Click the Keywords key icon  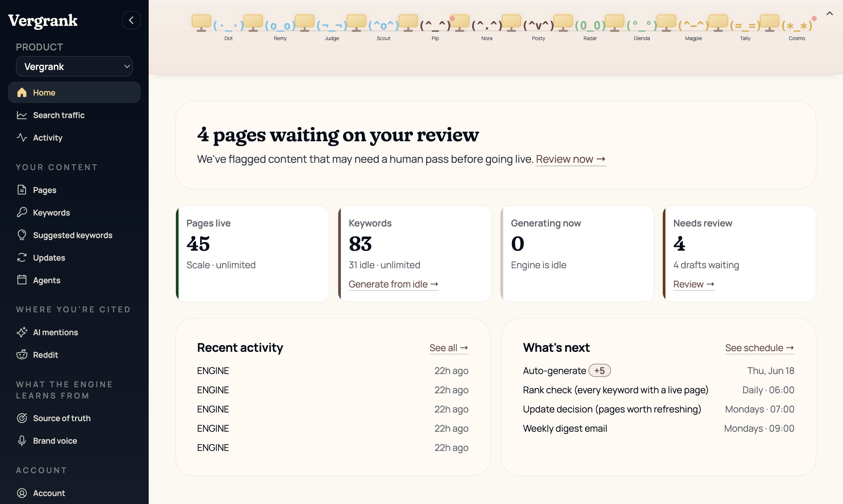[x=22, y=213]
